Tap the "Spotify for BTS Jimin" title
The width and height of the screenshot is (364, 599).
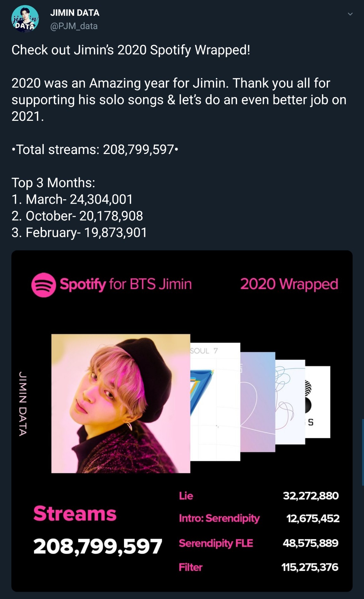click(x=126, y=284)
